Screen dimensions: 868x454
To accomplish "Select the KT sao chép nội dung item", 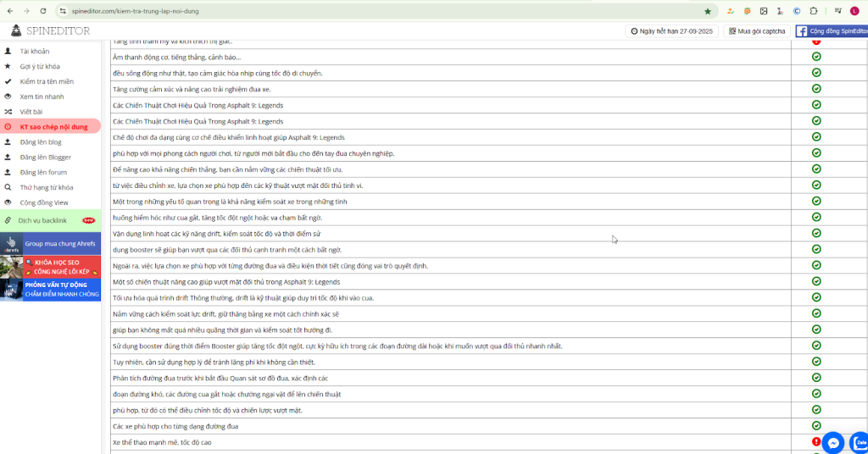I will 53,127.
